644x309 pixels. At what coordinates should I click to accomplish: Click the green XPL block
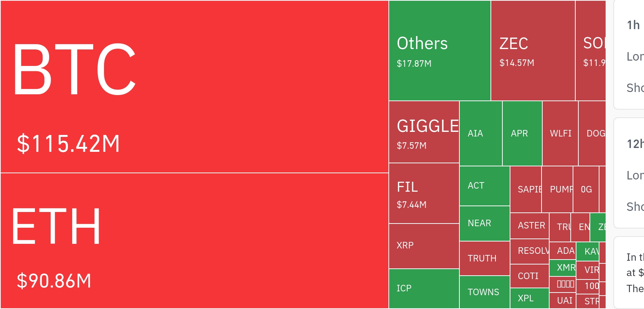(x=529, y=298)
